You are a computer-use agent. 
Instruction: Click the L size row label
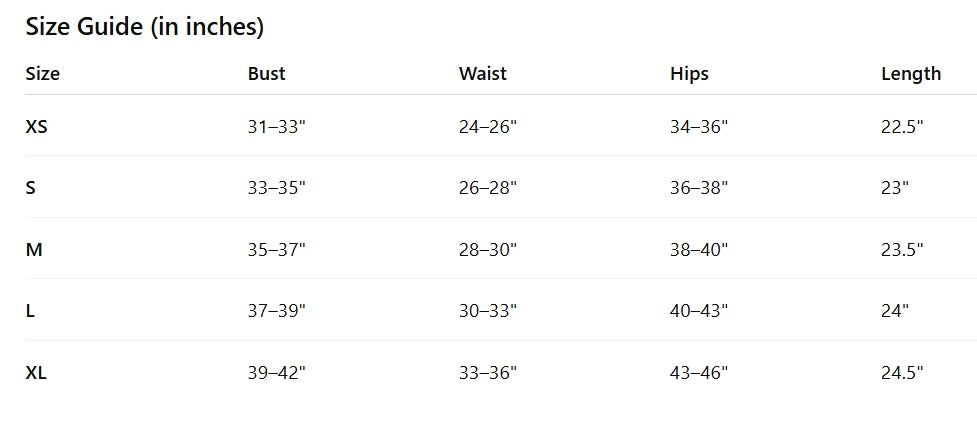click(30, 311)
